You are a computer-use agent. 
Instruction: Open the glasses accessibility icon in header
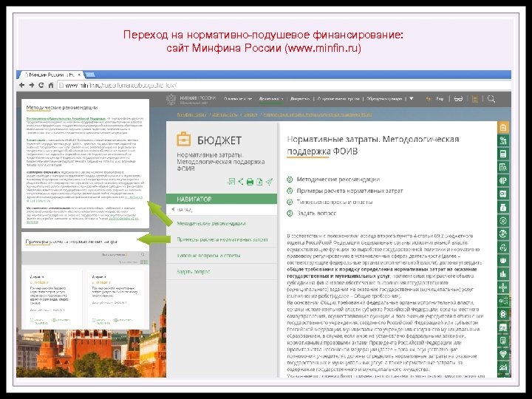[x=458, y=99]
